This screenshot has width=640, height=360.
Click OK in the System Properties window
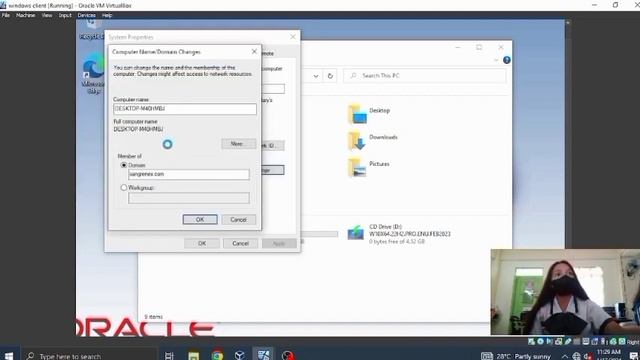pos(202,243)
